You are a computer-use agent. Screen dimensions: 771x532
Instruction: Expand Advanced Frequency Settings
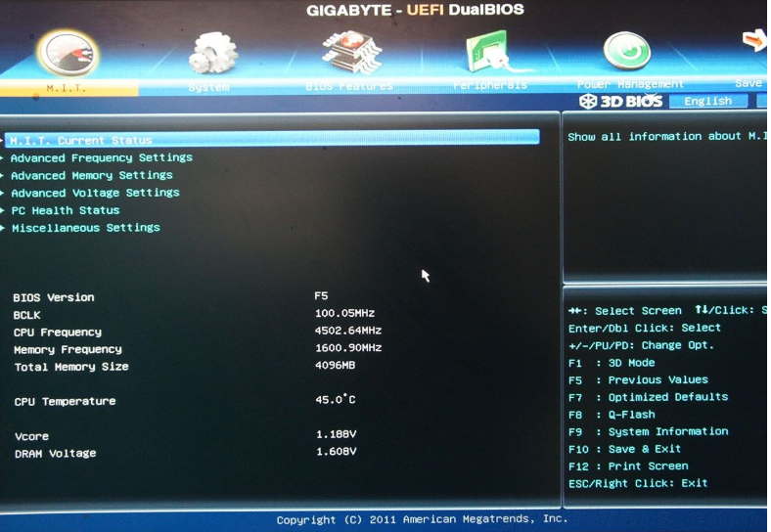pyautogui.click(x=102, y=157)
